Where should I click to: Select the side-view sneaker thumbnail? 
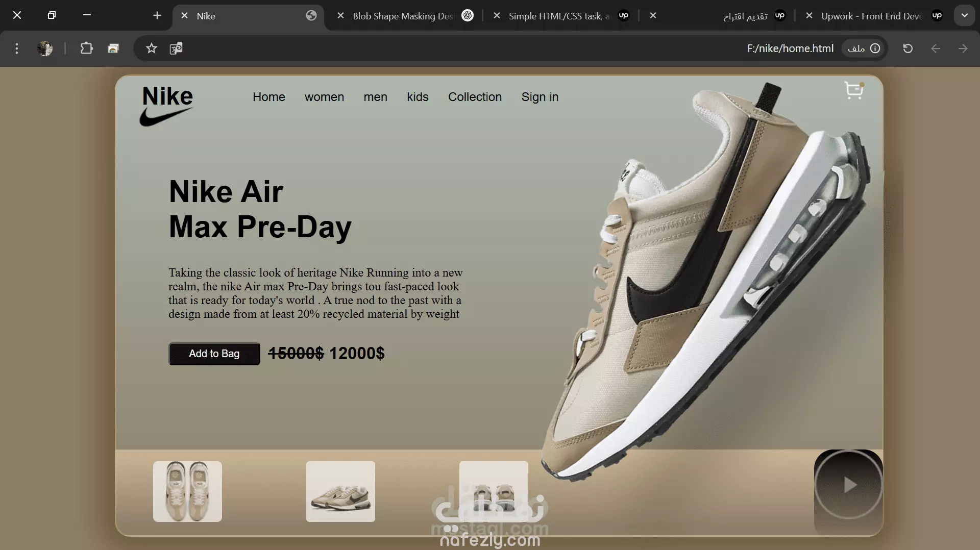click(340, 491)
